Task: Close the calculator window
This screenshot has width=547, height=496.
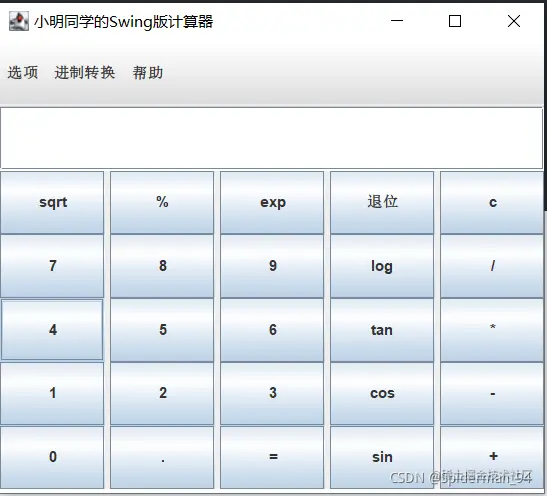Action: 514,21
